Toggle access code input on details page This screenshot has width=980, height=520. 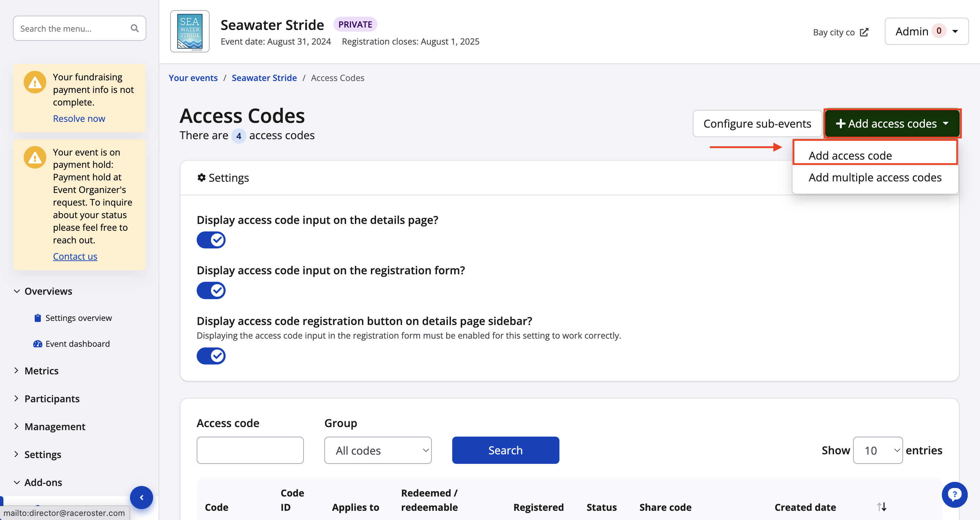coord(211,240)
